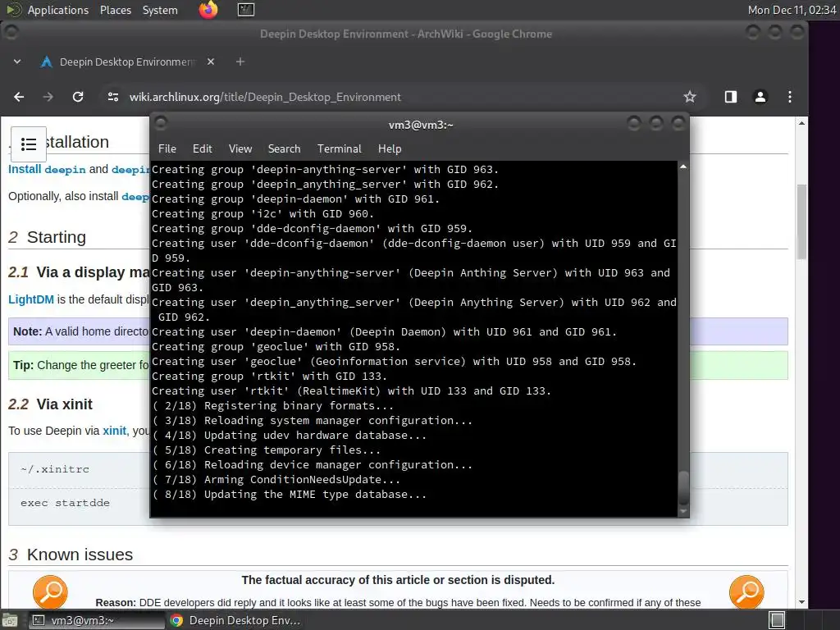Viewport: 840px width, 630px height.
Task: Click left magnifier icon in disputed notice
Action: [50, 592]
